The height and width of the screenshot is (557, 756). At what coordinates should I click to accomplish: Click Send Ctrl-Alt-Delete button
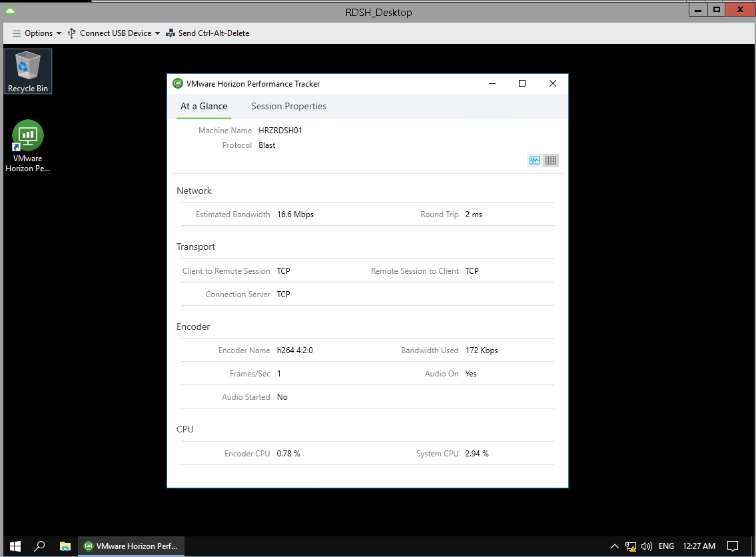pos(208,33)
